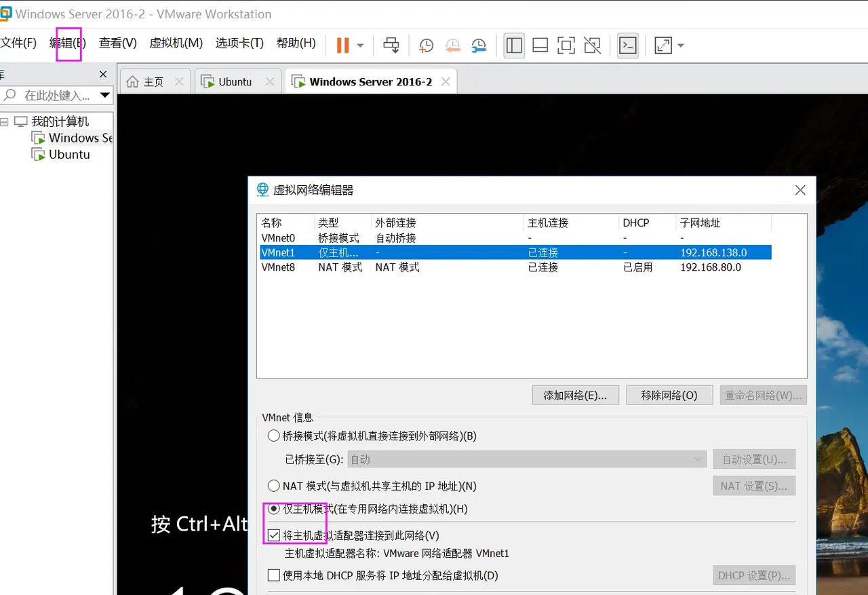
Task: Click the 虚拟网络编辑器 globe title icon
Action: pos(262,190)
